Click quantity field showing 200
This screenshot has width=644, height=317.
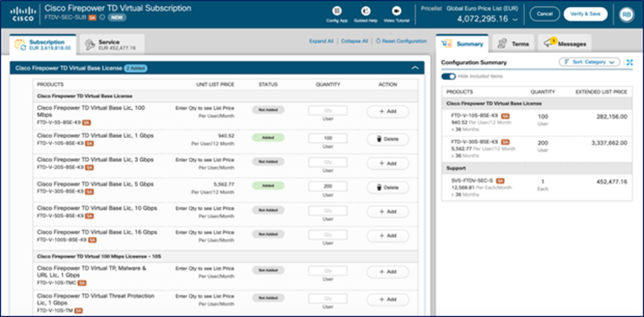coord(328,186)
